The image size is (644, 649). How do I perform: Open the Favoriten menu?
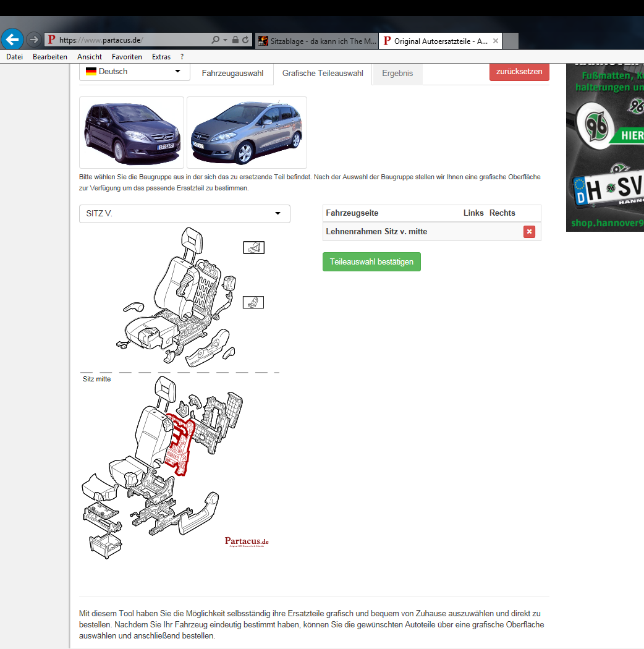click(x=127, y=57)
